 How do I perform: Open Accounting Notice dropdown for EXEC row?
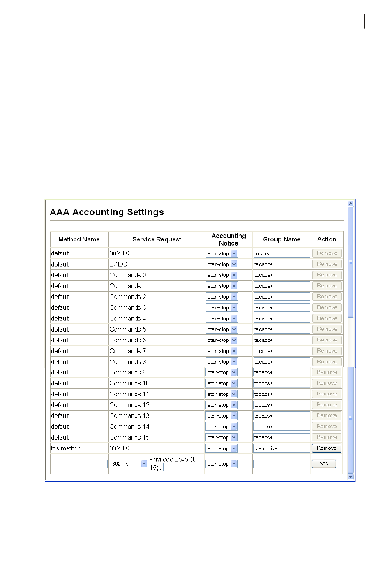tap(222, 264)
